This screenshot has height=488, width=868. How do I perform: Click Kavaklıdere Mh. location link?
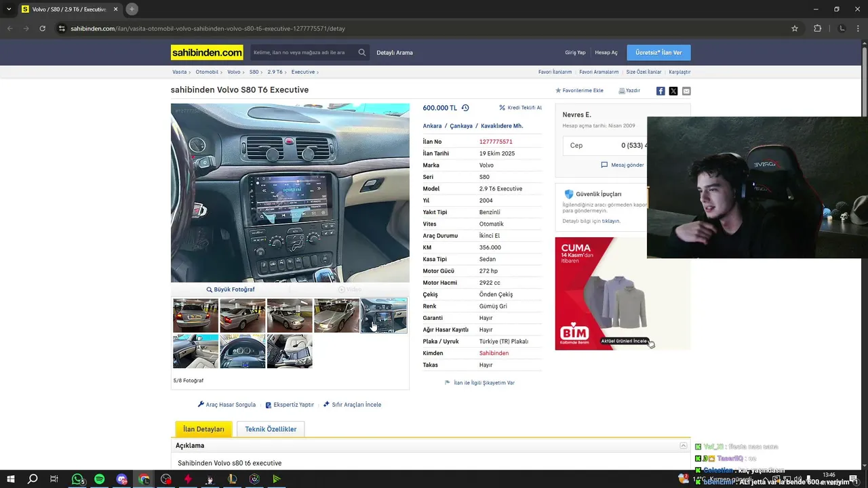click(502, 126)
